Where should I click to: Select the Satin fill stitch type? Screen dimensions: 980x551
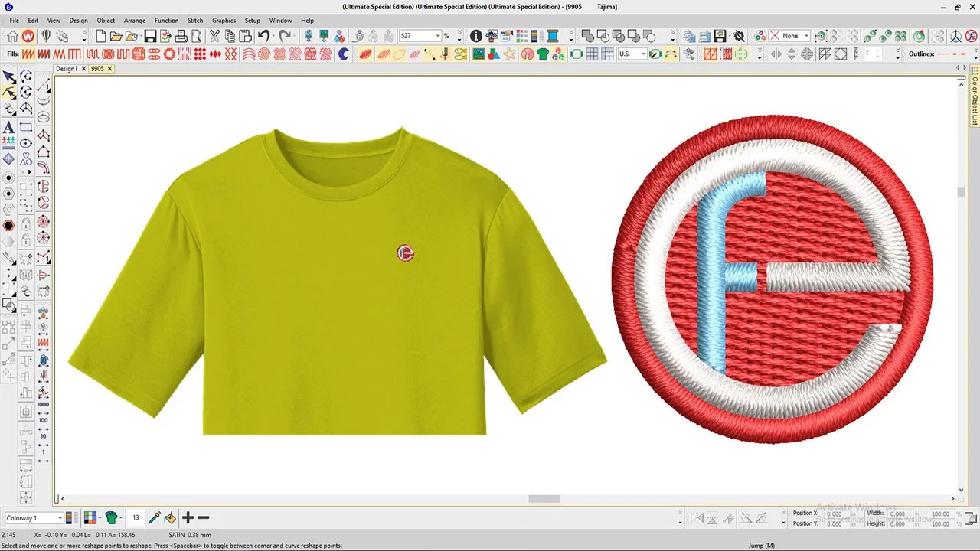tap(28, 54)
